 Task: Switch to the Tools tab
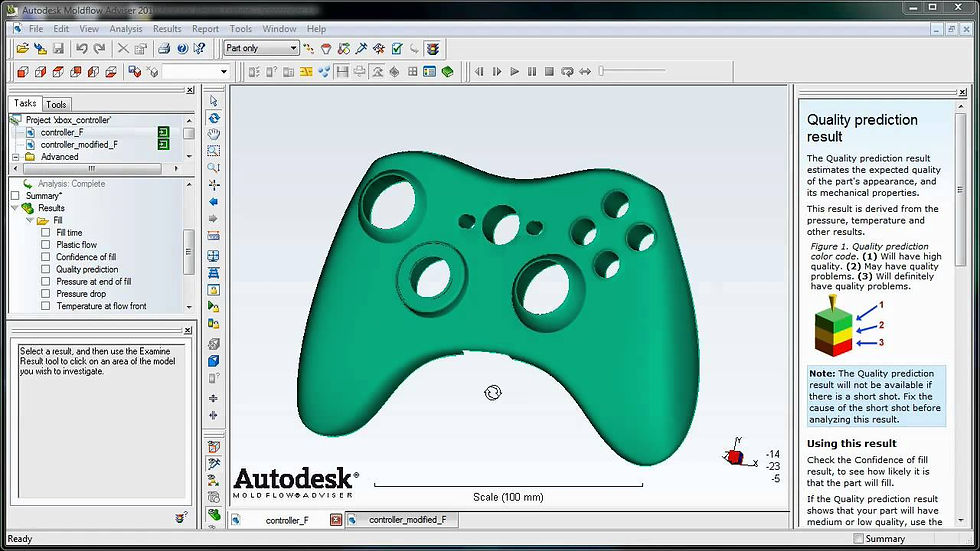click(x=56, y=104)
